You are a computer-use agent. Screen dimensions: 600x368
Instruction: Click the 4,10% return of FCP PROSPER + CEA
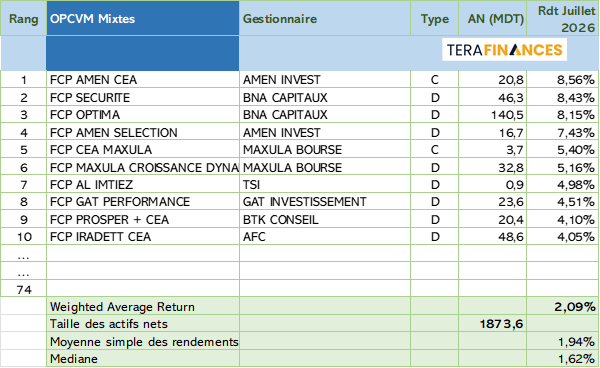pyautogui.click(x=576, y=220)
